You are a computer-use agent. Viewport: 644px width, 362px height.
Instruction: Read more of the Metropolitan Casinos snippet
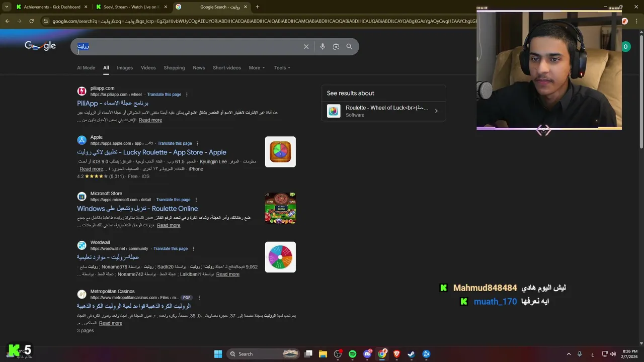click(111, 323)
